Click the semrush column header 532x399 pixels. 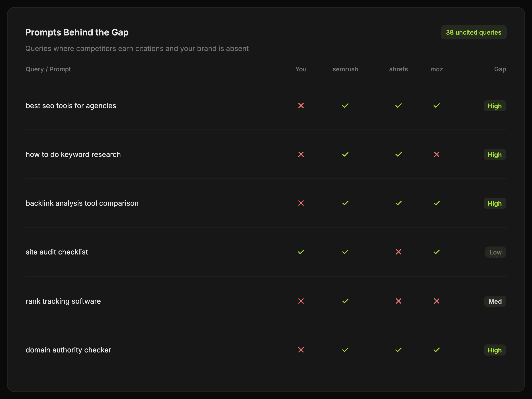point(345,69)
